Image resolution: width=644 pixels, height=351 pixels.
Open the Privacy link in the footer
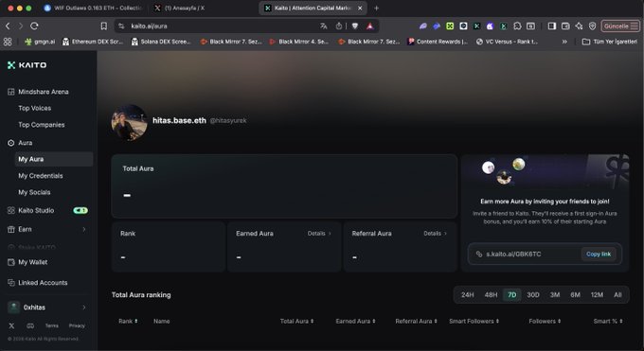[x=77, y=325]
